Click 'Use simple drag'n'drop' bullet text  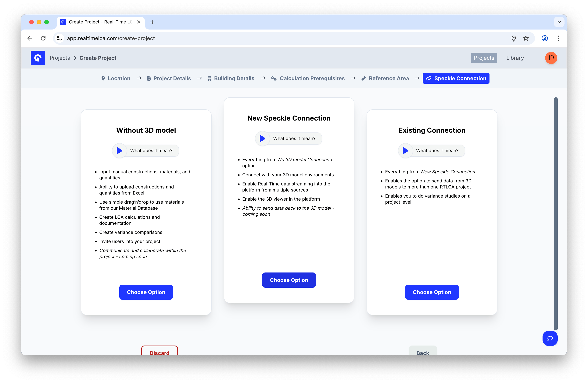142,205
